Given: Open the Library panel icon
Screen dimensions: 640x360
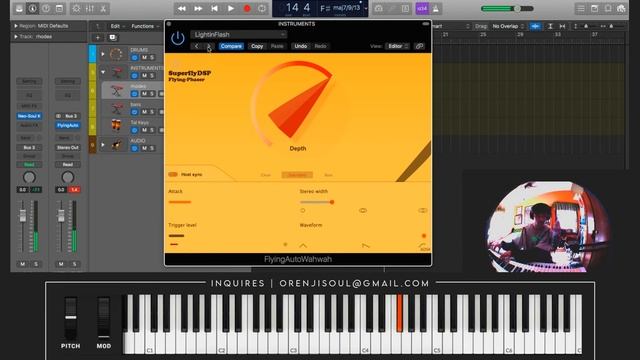Looking at the screenshot, I should (x=19, y=9).
